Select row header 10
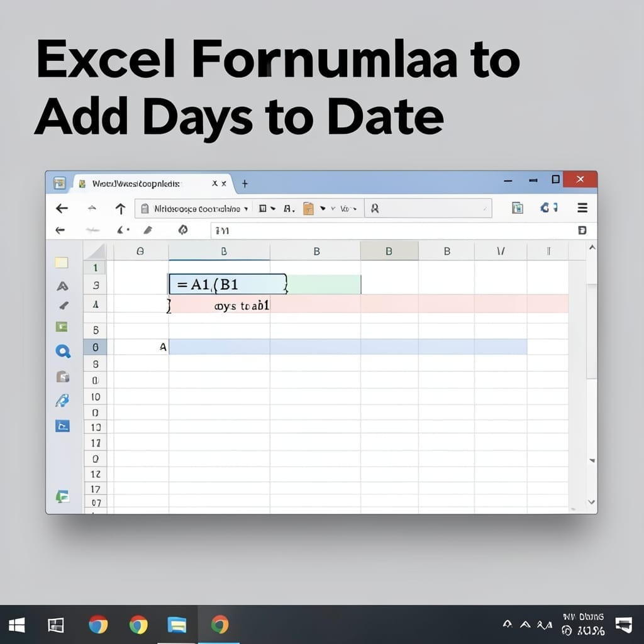The height and width of the screenshot is (644, 644). click(96, 397)
